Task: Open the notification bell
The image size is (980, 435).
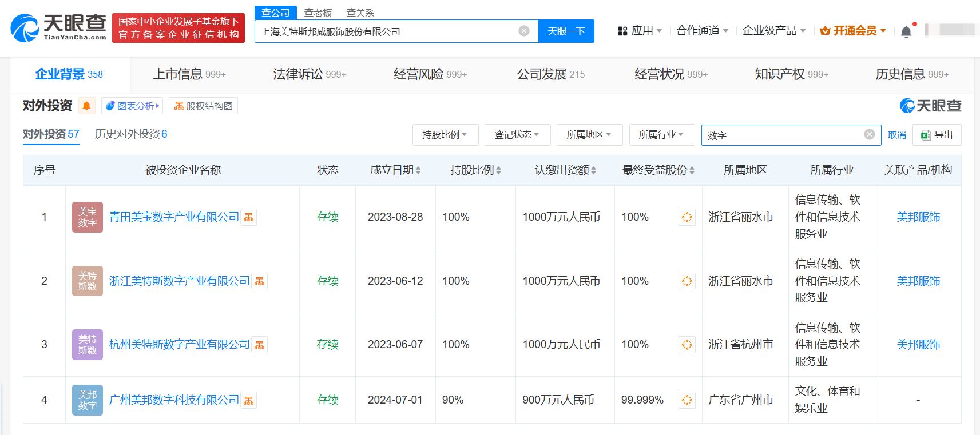Action: pyautogui.click(x=906, y=31)
